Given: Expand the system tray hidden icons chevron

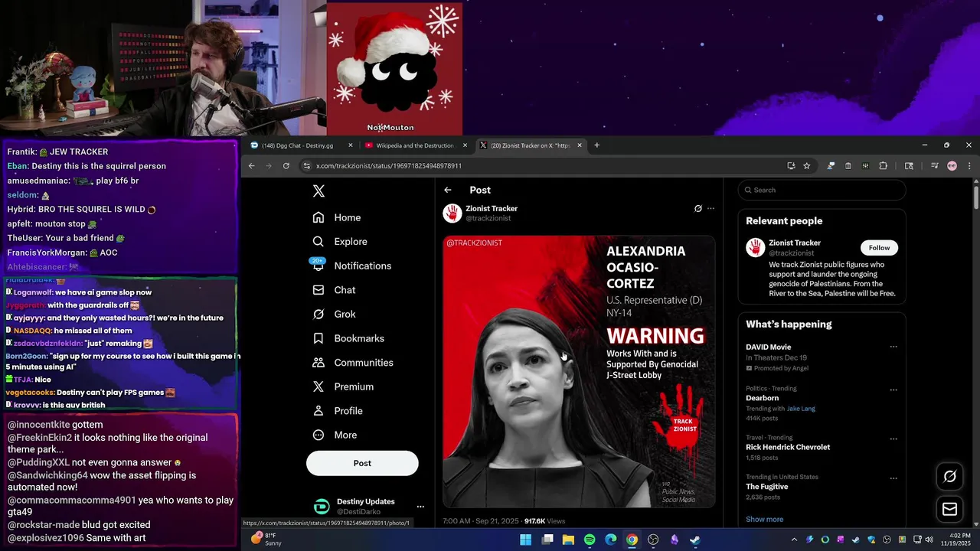Looking at the screenshot, I should tap(795, 540).
